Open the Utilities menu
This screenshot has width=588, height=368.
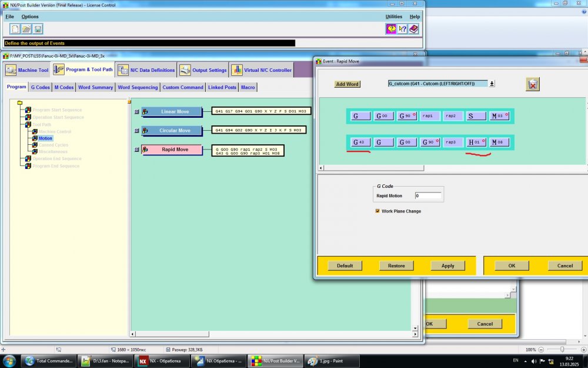click(394, 16)
